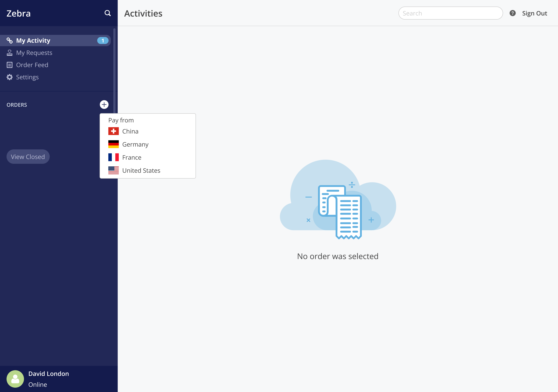Click the add order plus icon
Screen dimensions: 558x392
[104, 105]
